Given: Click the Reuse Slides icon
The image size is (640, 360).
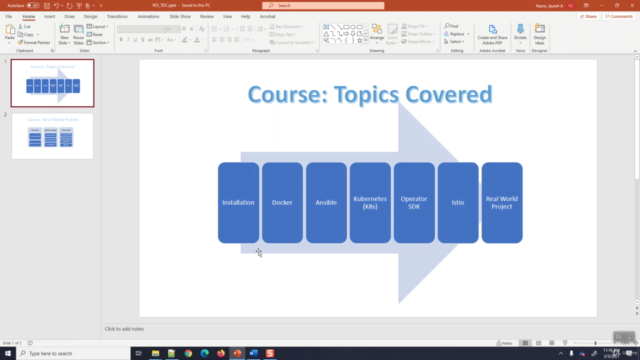Looking at the screenshot, I should click(x=78, y=34).
